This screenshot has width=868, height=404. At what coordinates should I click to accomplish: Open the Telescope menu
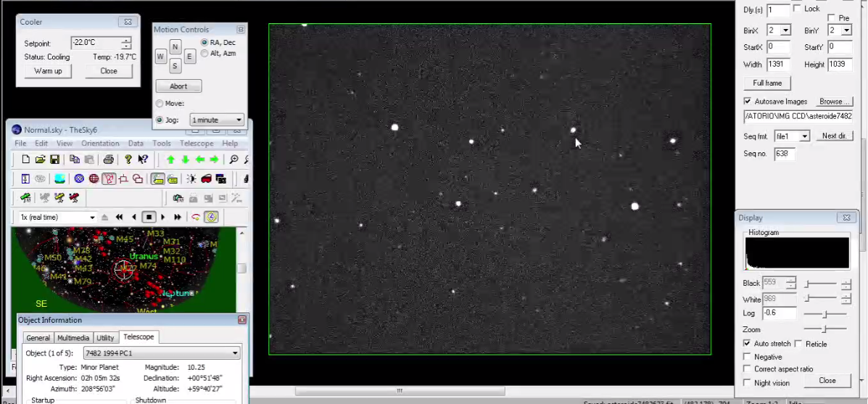196,144
